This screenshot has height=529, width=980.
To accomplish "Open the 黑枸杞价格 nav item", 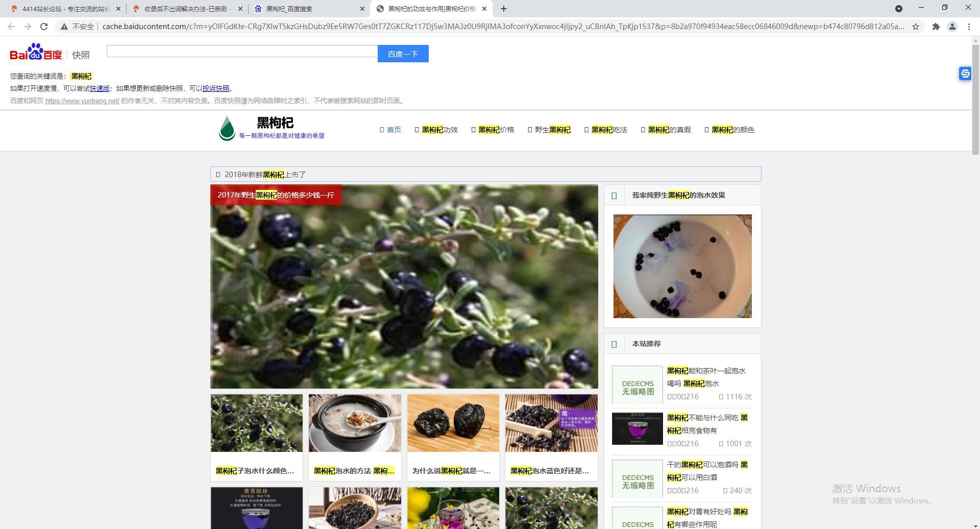I will pyautogui.click(x=493, y=130).
